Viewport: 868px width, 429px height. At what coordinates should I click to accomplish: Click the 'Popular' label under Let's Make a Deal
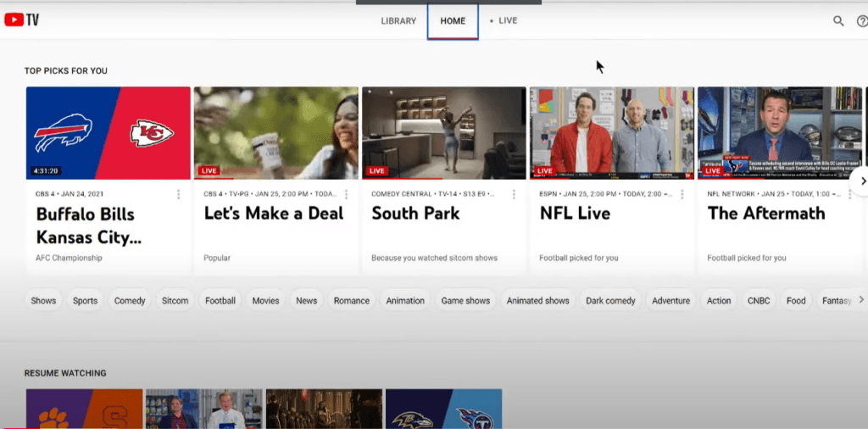pos(217,258)
